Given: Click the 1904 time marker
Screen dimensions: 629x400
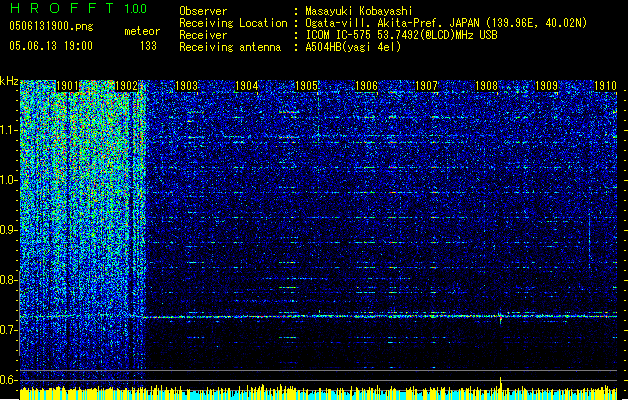Looking at the screenshot, I should tap(246, 86).
